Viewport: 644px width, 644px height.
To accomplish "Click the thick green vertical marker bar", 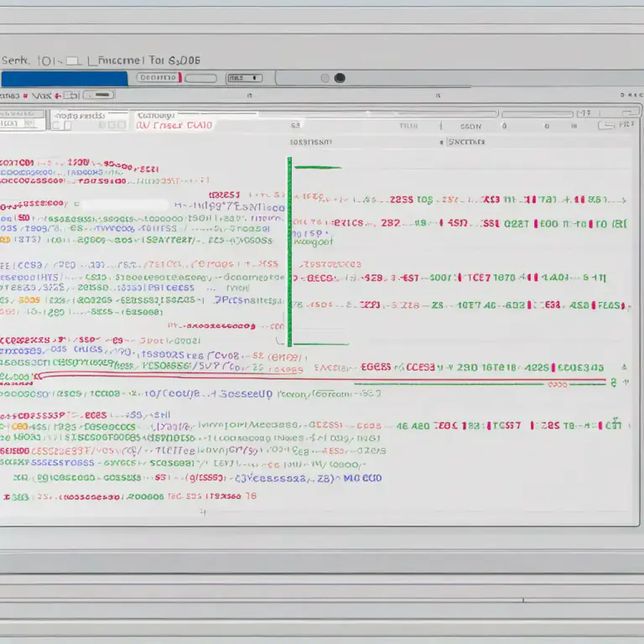I will click(x=289, y=252).
